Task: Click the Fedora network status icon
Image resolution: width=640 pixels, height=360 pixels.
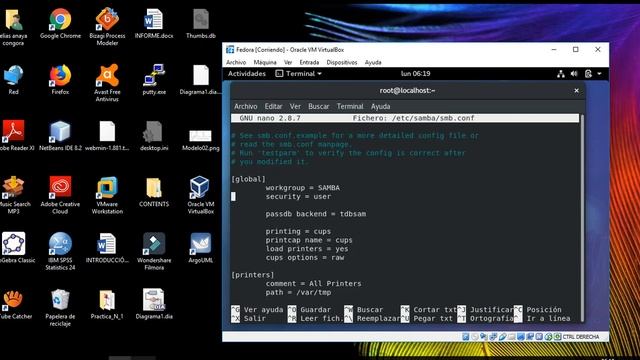Action: click(561, 74)
